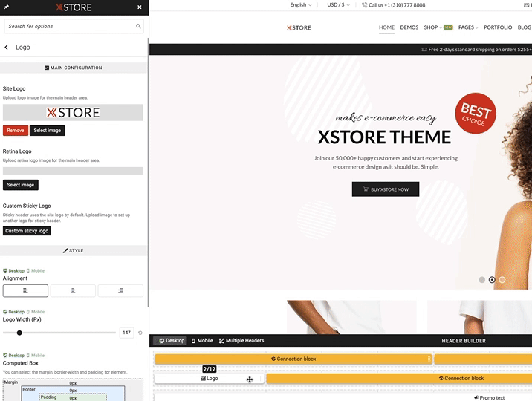Open the BLOG menu item
The height and width of the screenshot is (401, 532).
(x=524, y=27)
